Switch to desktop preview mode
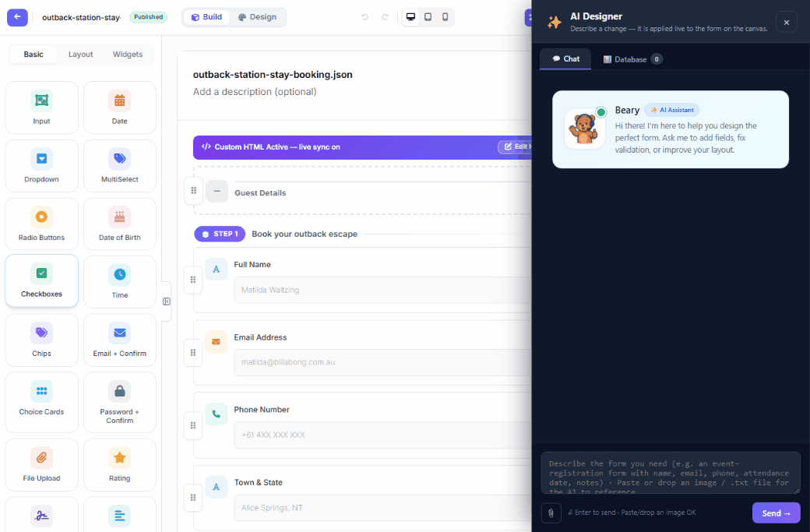The image size is (810, 532). click(410, 17)
